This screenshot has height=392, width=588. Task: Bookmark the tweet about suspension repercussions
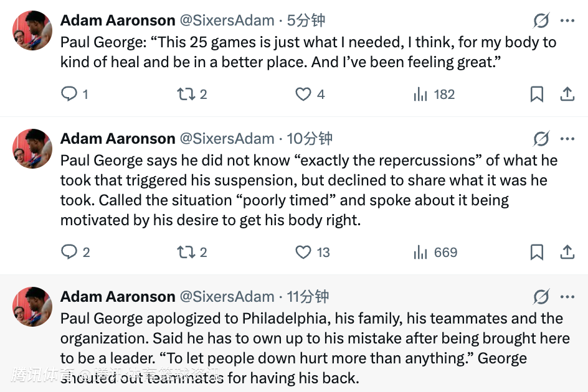(536, 252)
